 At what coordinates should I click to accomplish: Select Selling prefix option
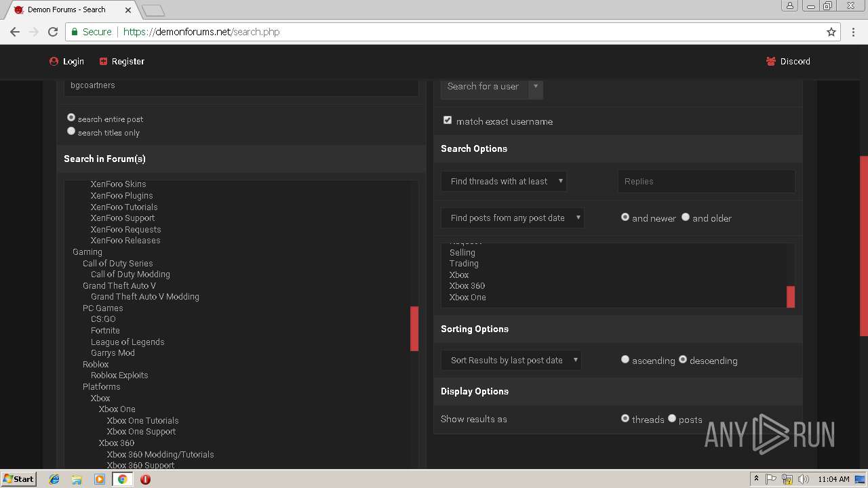[x=462, y=252]
